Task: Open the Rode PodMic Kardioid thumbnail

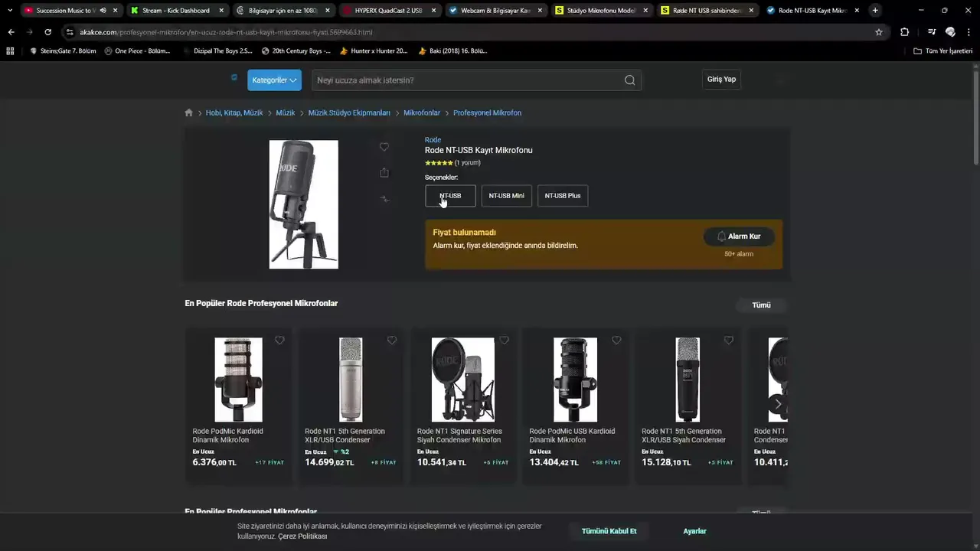Action: point(238,380)
